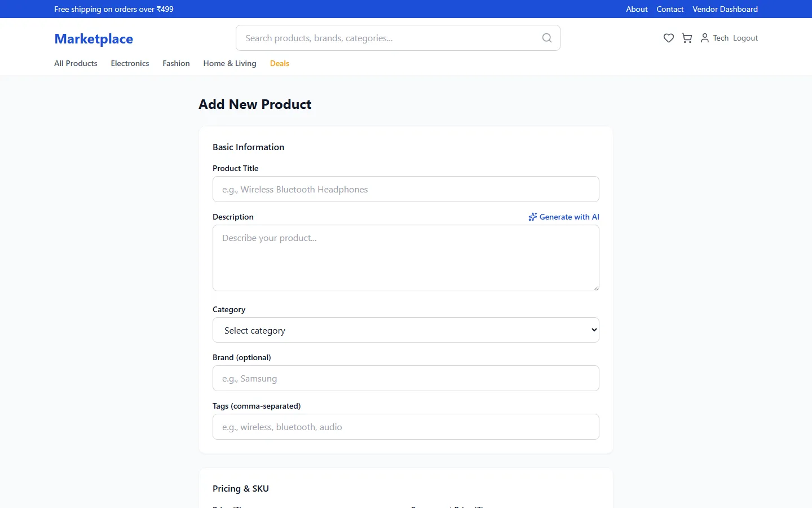Image resolution: width=812 pixels, height=508 pixels.
Task: Browse the Fashion category
Action: [x=176, y=63]
